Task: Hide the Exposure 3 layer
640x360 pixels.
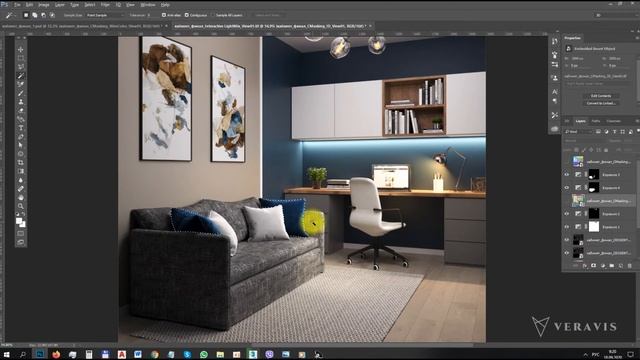Action: tap(567, 175)
